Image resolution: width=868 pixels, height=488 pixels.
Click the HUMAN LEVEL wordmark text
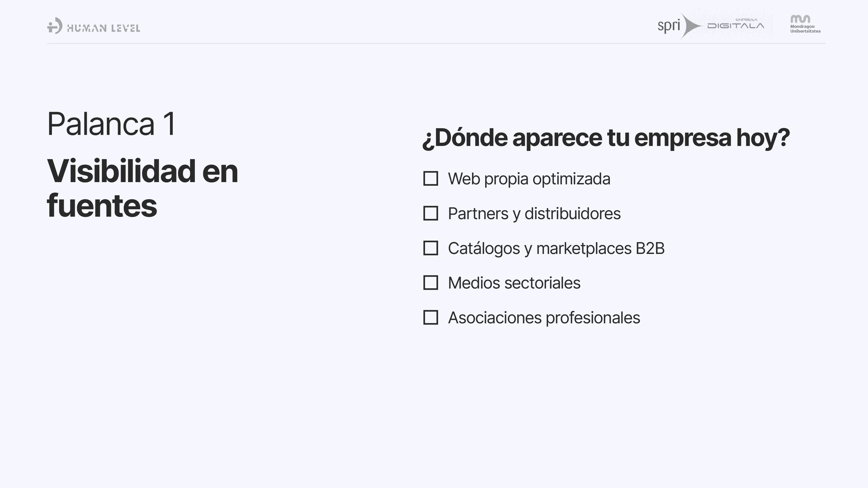tap(104, 28)
